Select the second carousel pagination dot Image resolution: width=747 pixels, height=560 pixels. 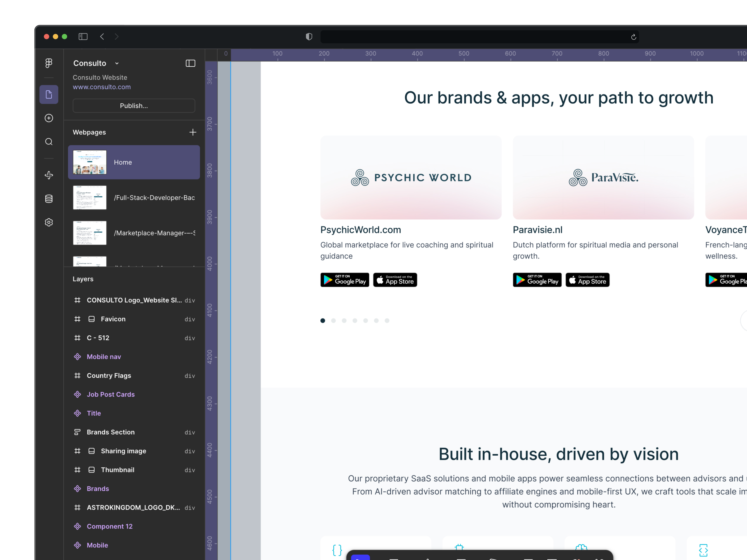pos(333,321)
